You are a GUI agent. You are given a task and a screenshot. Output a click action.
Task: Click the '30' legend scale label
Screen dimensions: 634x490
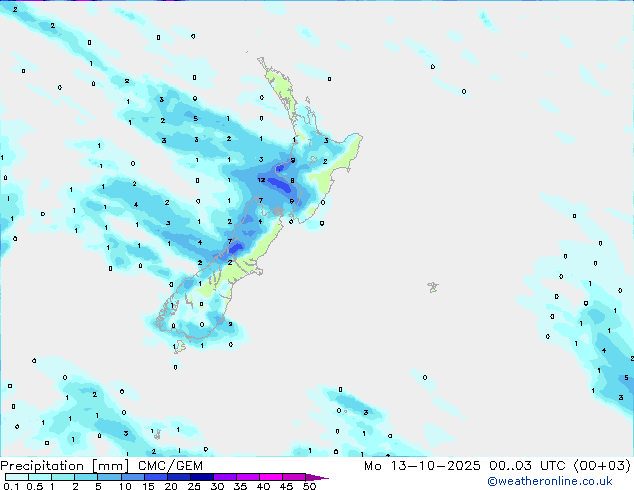[217, 486]
